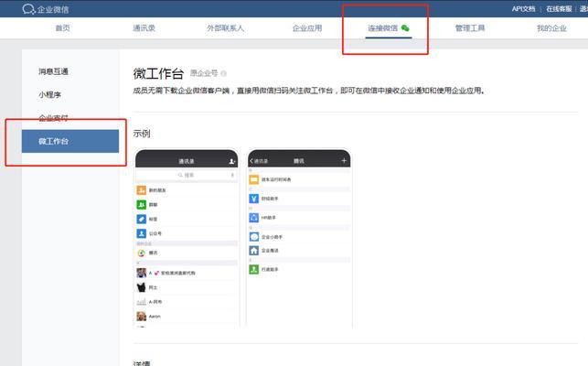588x366 pixels.
Task: Click the yellow app icon at list top
Action: 254,179
